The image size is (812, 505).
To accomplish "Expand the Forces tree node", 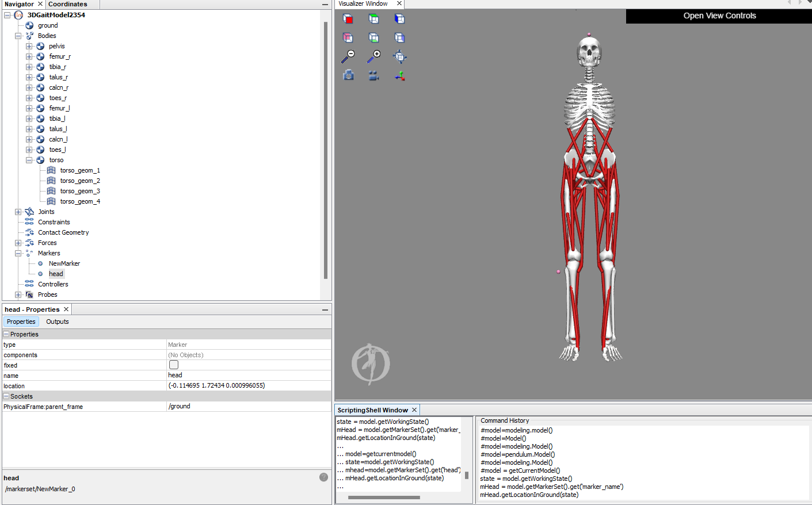I will [x=18, y=243].
